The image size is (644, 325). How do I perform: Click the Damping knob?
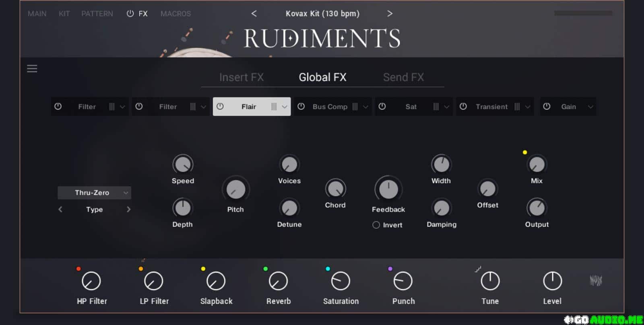click(x=442, y=208)
